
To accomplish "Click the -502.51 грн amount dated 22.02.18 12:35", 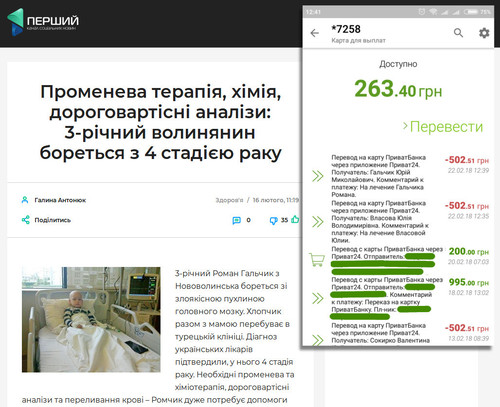I will [467, 206].
